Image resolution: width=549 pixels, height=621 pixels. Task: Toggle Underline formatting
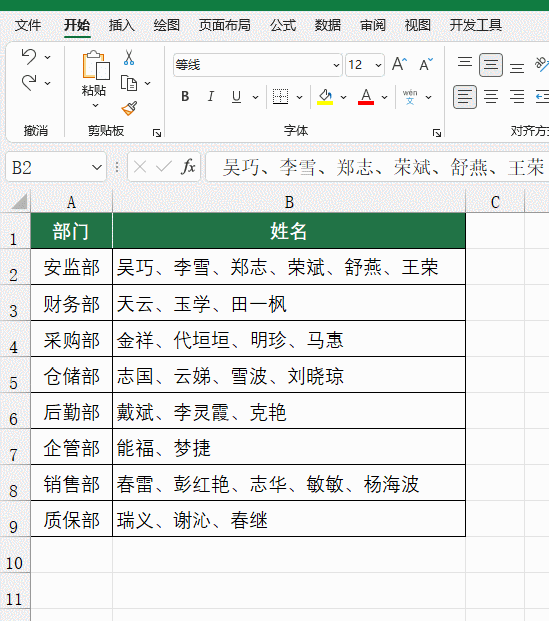[236, 97]
